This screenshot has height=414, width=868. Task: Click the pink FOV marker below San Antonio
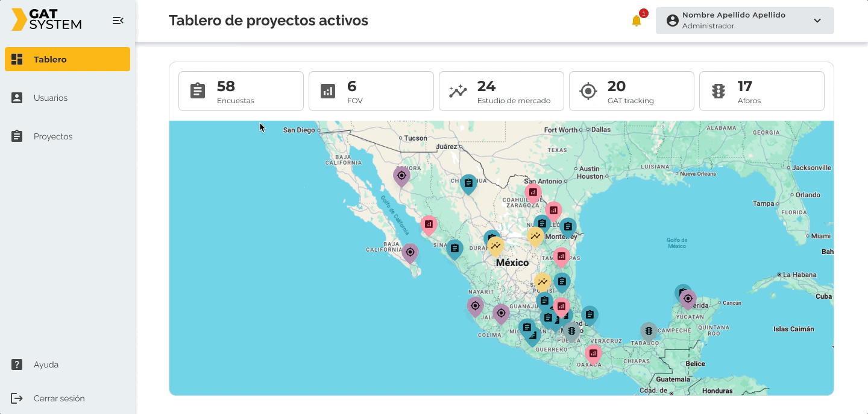point(533,193)
